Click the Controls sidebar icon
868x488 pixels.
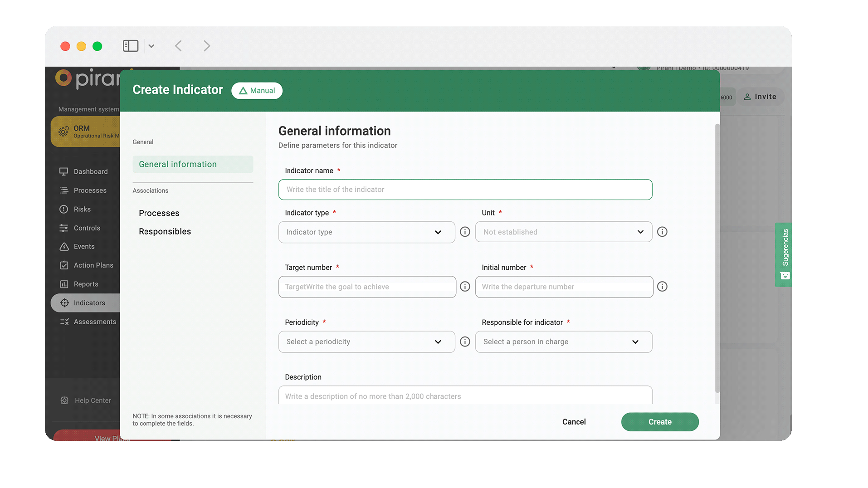click(x=64, y=228)
